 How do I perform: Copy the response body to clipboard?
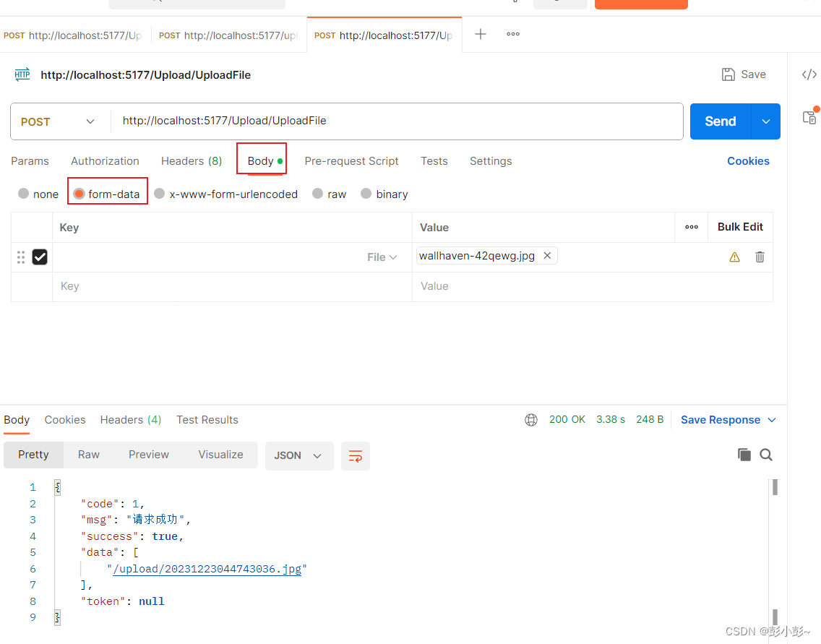[x=744, y=455]
